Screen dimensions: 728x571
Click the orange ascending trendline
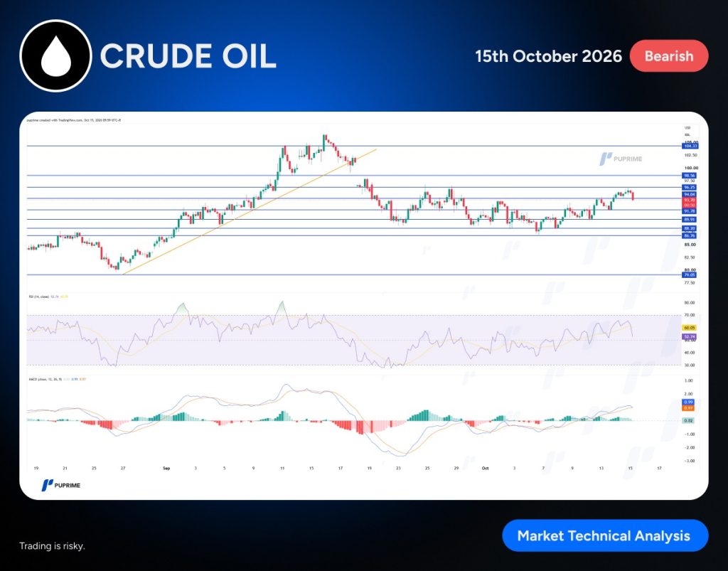(x=250, y=212)
